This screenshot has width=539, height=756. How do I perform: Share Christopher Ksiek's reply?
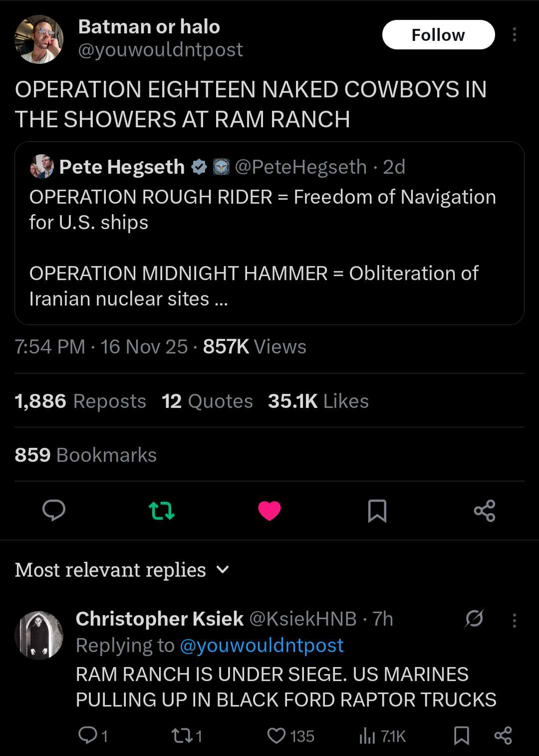[x=503, y=736]
